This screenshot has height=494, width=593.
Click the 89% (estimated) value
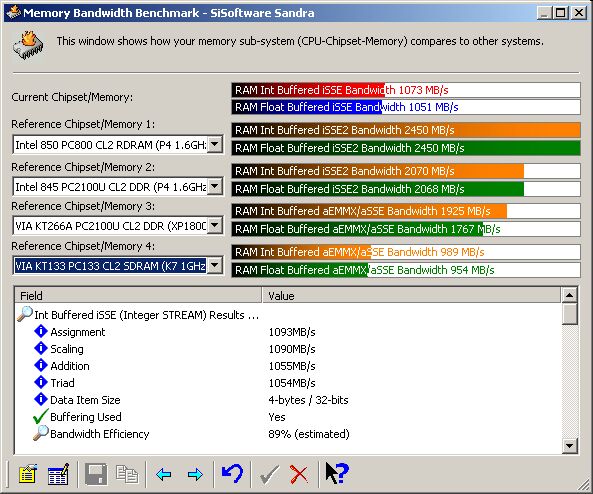point(309,434)
